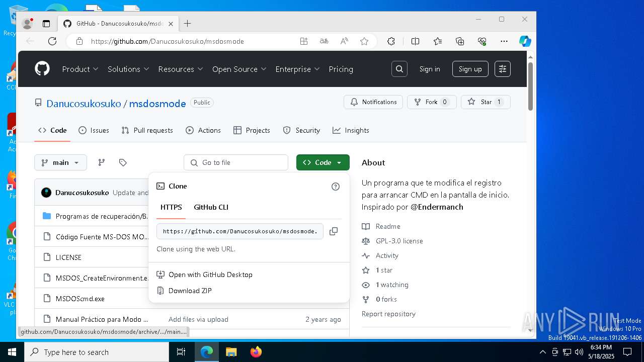Screen dimensions: 644x362
Task: Open GitHub search magnifier button
Action: point(399,69)
